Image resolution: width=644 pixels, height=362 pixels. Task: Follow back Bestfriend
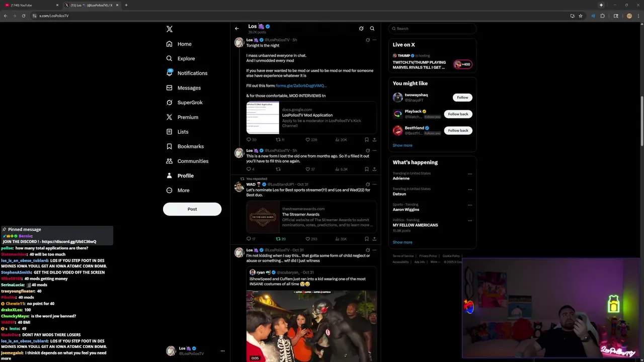click(458, 131)
